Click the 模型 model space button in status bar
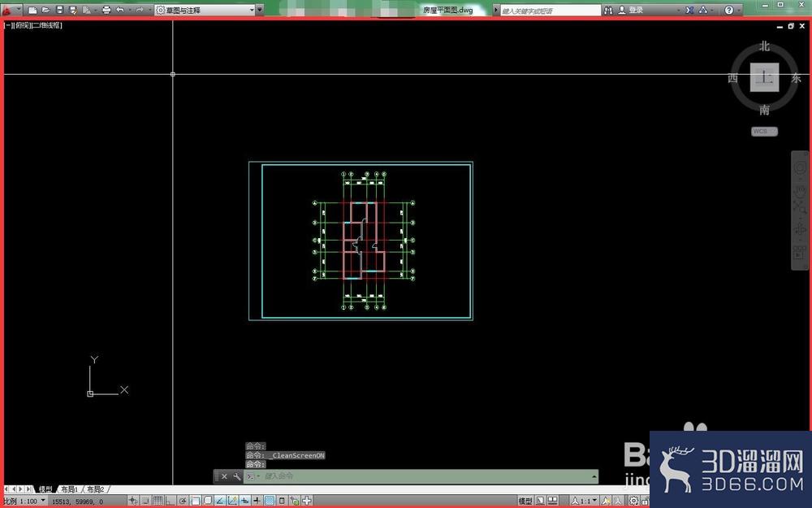The image size is (812, 508). pos(525,501)
